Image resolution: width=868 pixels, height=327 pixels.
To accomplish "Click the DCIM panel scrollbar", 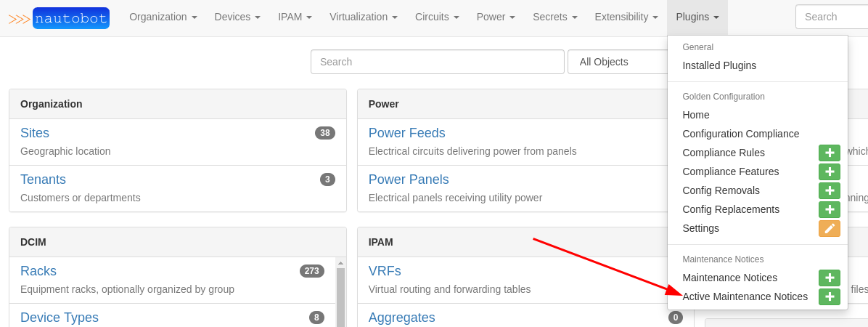I will [340, 291].
